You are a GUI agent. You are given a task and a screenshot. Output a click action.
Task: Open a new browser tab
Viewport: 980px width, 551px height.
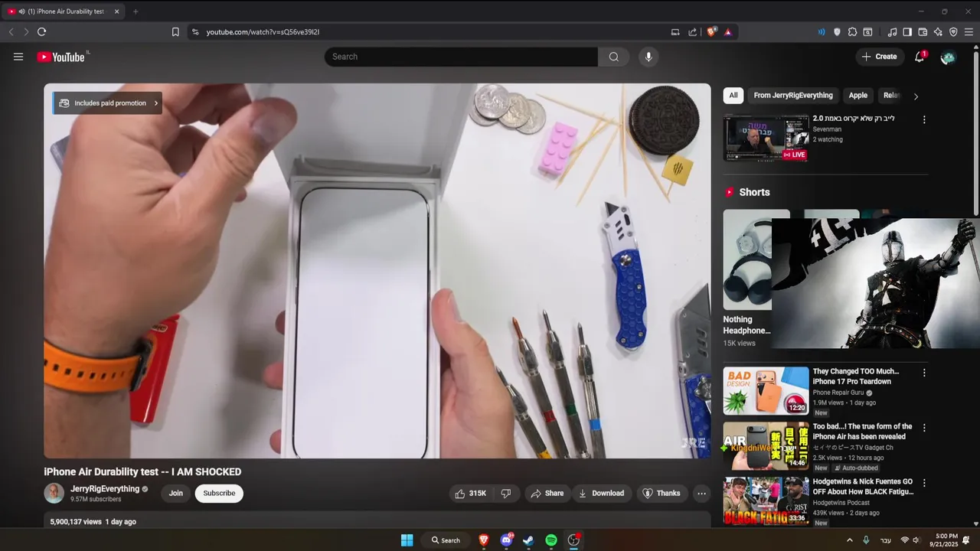click(x=136, y=11)
